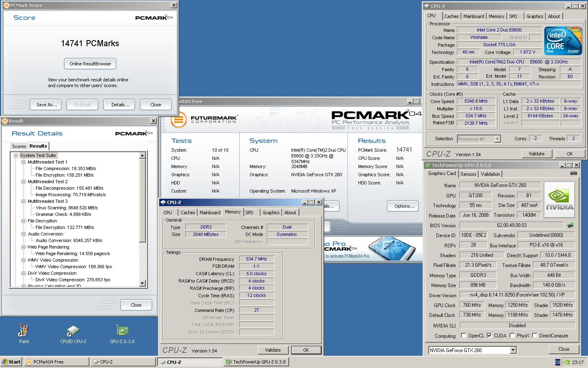Viewport: 588px width, 368px height.
Task: Click the BIOS Version field in GPU-Z
Action: coord(512,225)
